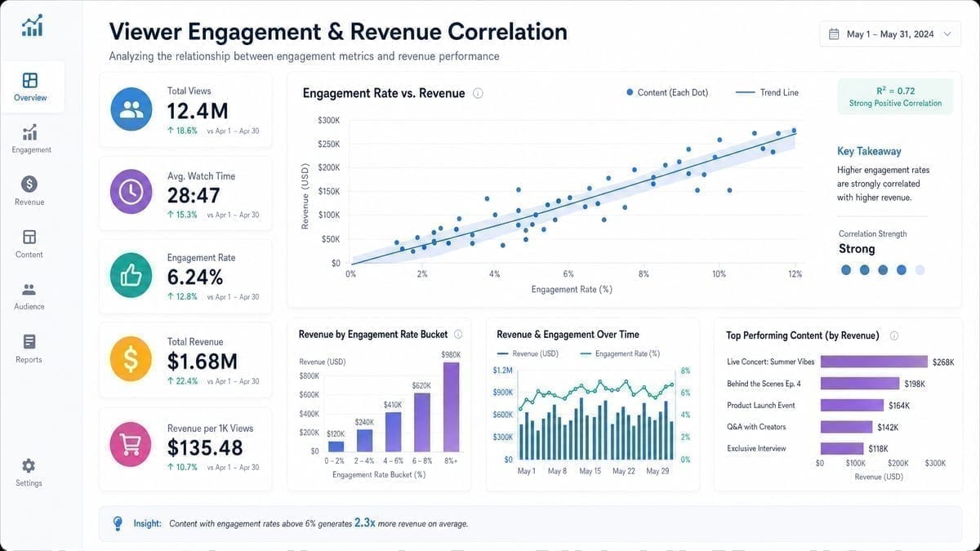
Task: Open the Overview sidebar item
Action: coord(30,87)
